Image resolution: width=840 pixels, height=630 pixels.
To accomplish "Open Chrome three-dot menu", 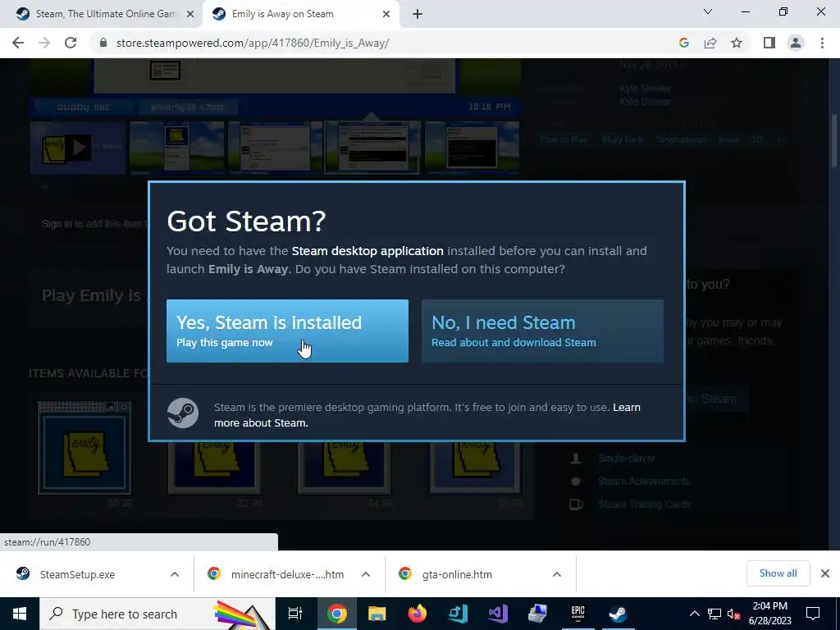I will [x=822, y=43].
